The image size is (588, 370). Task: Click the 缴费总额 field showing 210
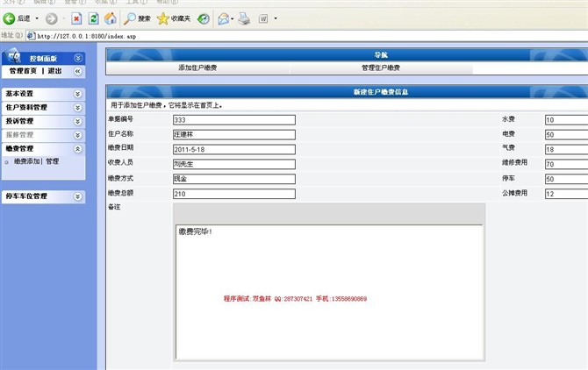pos(234,194)
